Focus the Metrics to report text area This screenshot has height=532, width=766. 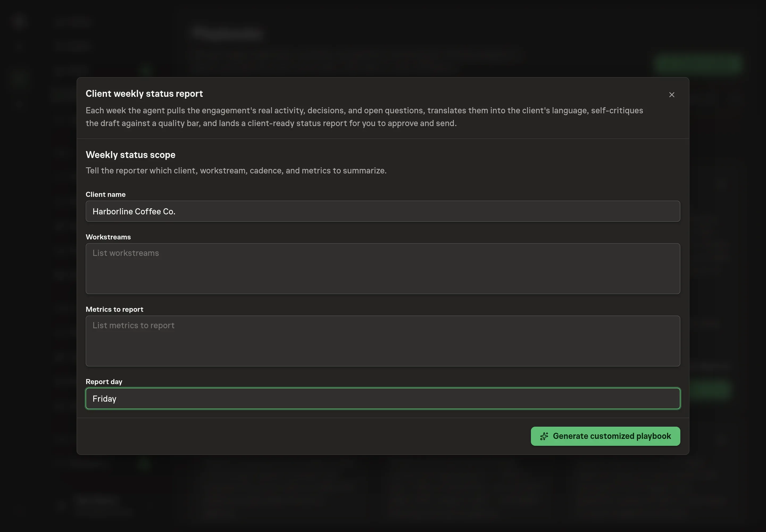click(x=383, y=341)
